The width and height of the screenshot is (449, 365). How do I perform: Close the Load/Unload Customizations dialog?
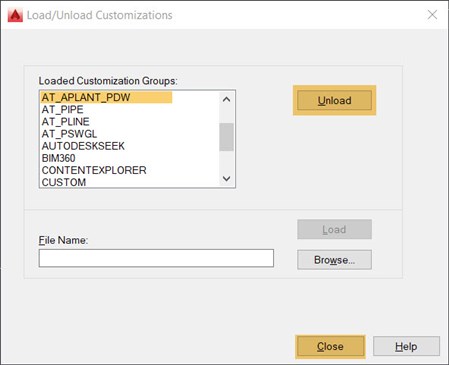pyautogui.click(x=330, y=346)
